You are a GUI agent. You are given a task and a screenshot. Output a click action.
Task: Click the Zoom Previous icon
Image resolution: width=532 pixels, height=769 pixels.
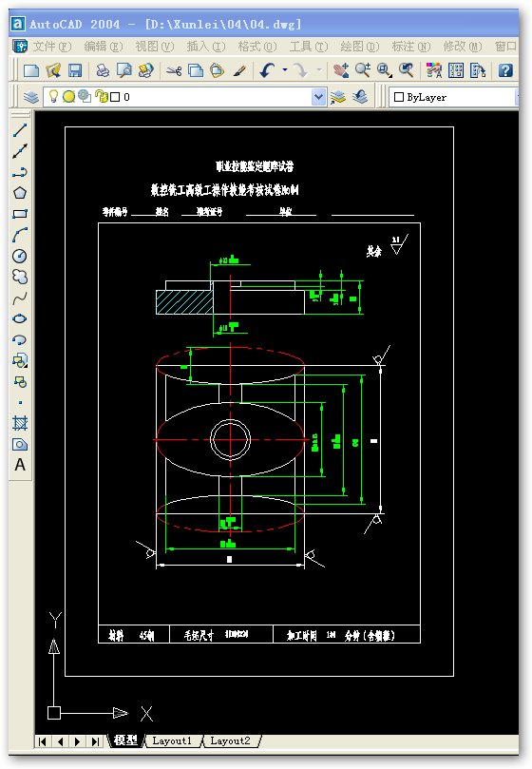click(x=406, y=70)
